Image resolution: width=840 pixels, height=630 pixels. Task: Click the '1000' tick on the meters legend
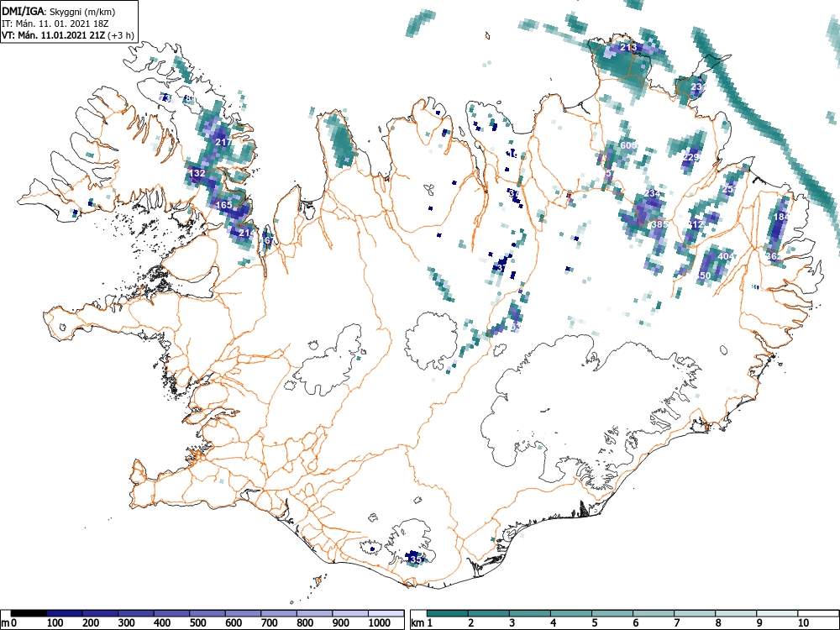[380, 622]
